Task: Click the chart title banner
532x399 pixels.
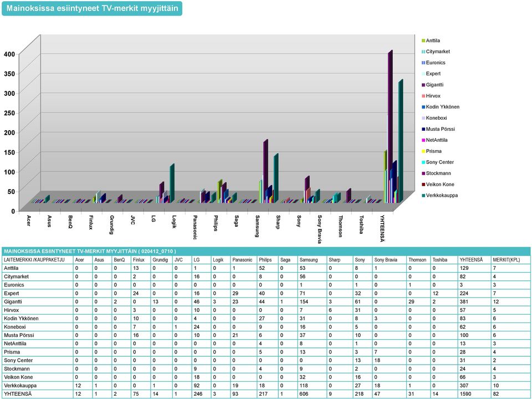Action: click(x=92, y=8)
